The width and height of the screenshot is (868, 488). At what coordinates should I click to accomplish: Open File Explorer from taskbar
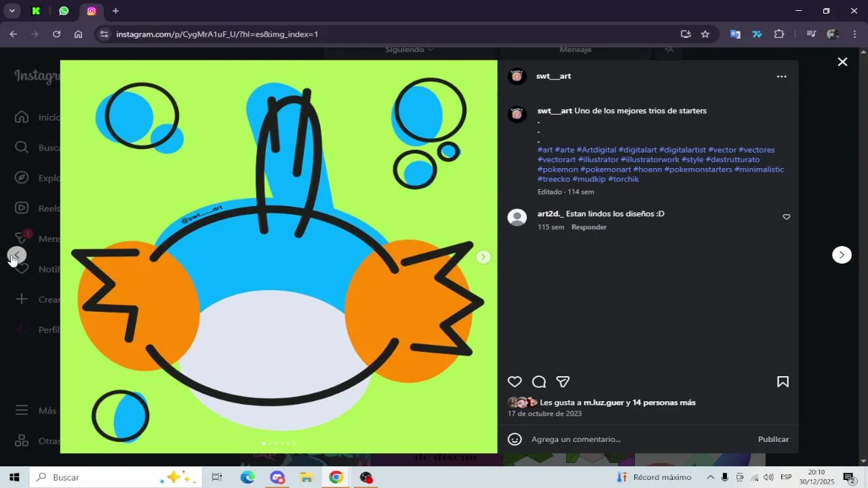306,477
